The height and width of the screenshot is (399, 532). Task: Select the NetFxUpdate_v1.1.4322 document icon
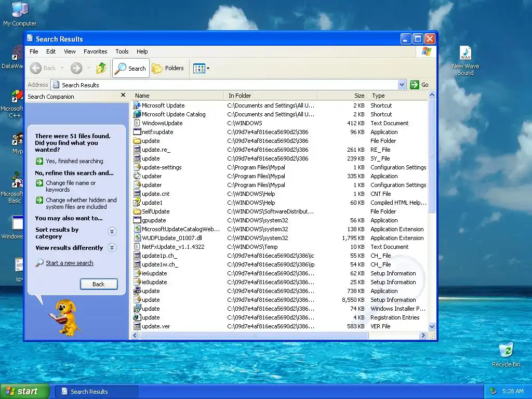click(137, 246)
